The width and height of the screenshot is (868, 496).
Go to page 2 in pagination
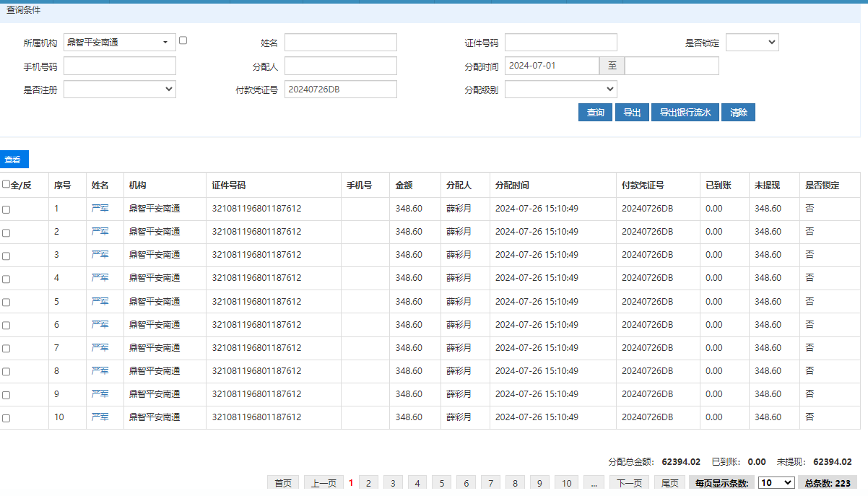[x=368, y=483]
